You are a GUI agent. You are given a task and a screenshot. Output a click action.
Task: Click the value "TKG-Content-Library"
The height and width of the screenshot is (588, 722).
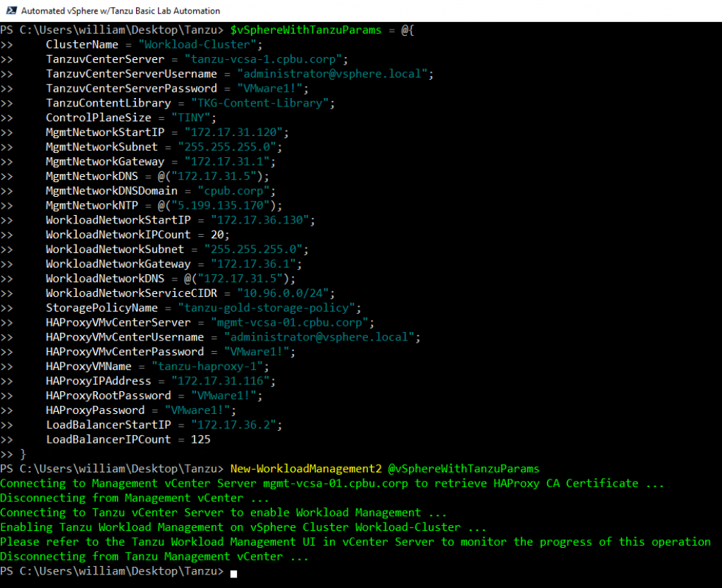[x=259, y=103]
